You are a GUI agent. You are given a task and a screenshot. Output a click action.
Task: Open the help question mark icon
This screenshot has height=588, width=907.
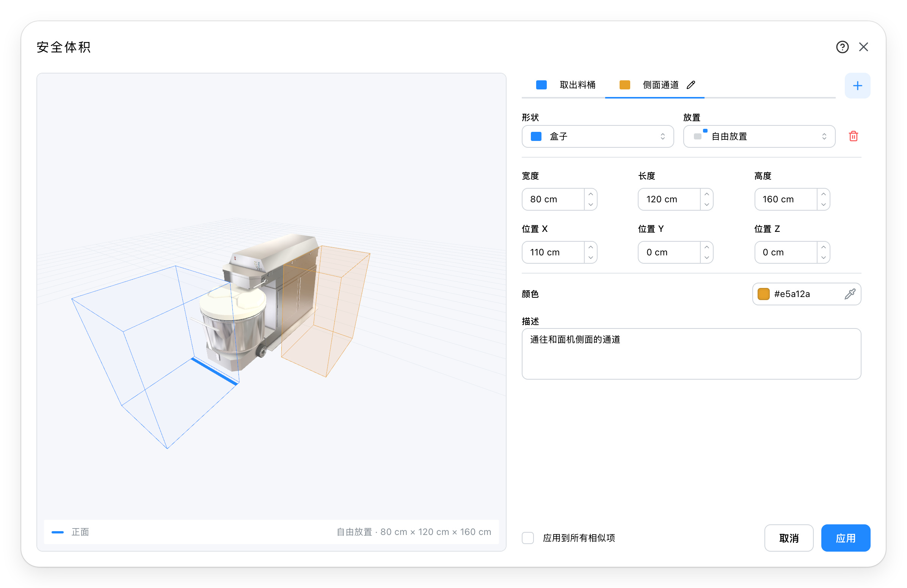pyautogui.click(x=842, y=47)
